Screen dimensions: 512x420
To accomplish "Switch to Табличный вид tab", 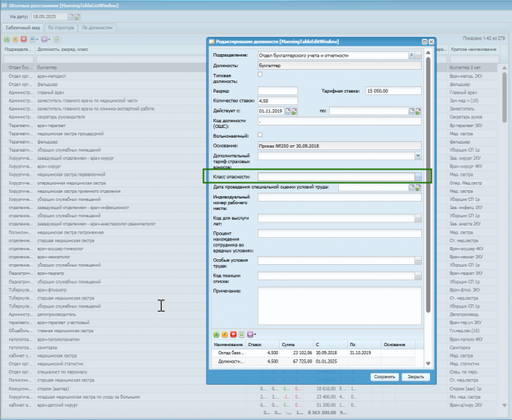I will tap(22, 28).
